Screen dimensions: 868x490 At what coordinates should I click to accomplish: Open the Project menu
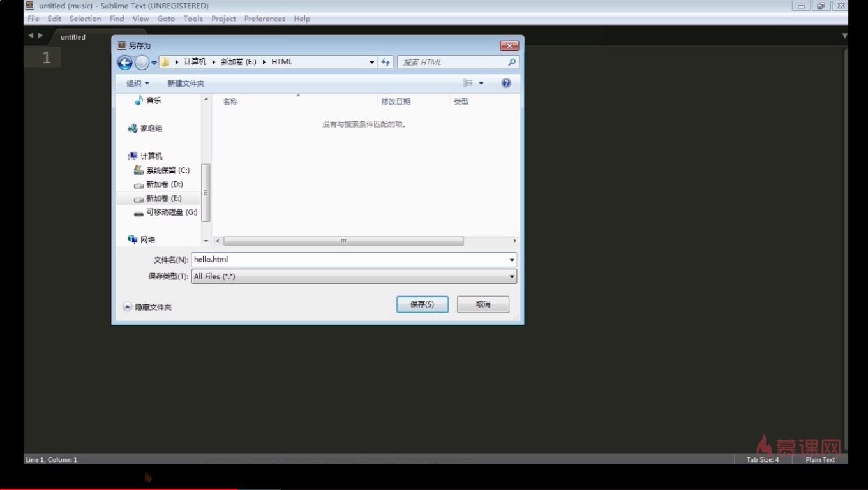[x=223, y=19]
